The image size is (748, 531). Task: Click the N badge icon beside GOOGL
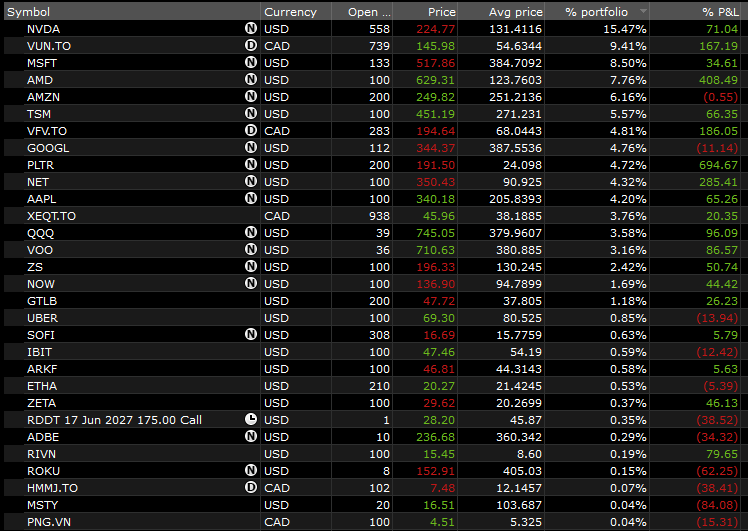(251, 148)
